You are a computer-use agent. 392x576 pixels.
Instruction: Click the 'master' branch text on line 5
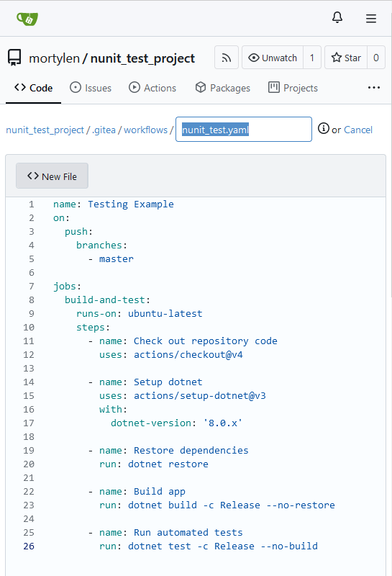click(117, 259)
